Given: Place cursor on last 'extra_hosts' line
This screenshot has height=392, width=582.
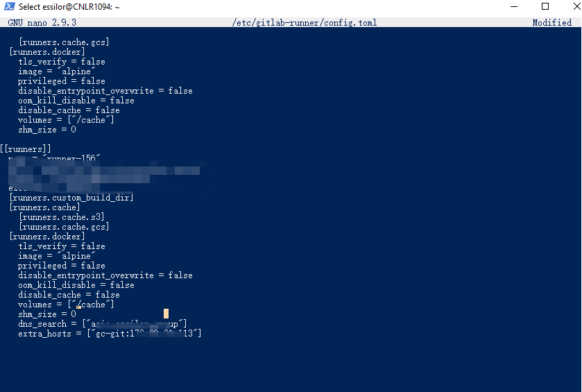Looking at the screenshot, I should 110,333.
